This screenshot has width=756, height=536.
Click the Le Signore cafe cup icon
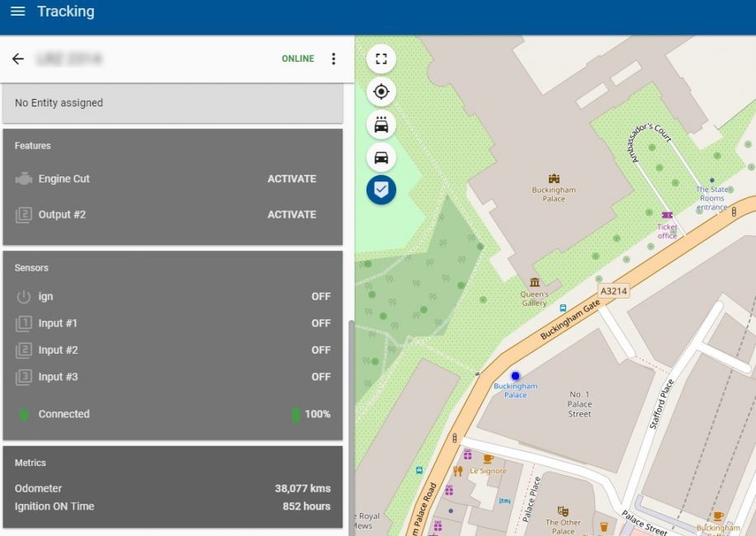488,458
